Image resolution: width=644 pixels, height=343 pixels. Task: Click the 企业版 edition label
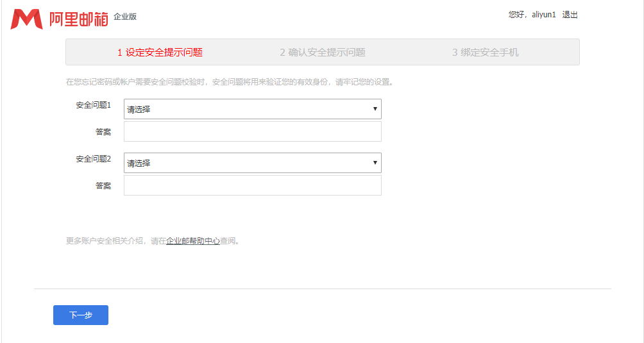[x=125, y=17]
